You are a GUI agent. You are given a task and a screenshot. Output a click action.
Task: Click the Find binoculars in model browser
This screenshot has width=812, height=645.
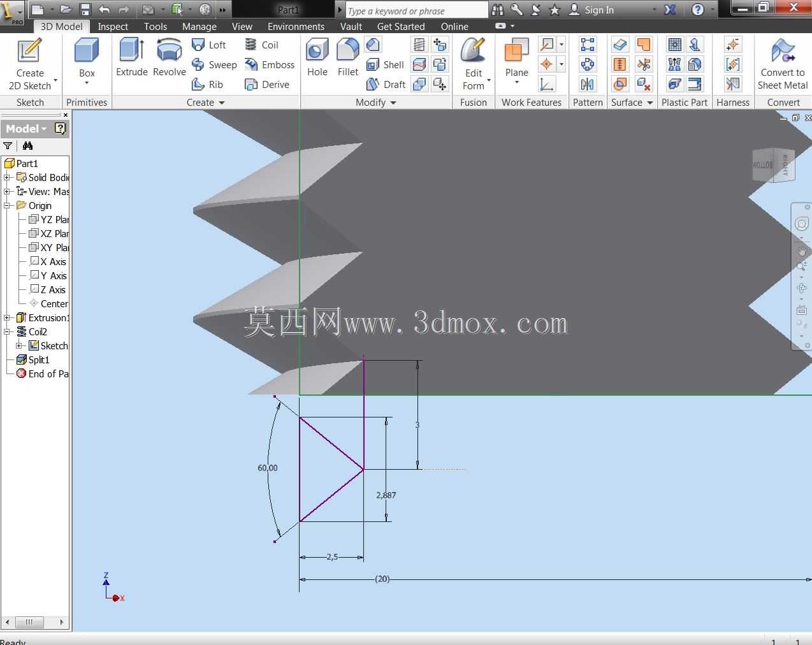27,146
